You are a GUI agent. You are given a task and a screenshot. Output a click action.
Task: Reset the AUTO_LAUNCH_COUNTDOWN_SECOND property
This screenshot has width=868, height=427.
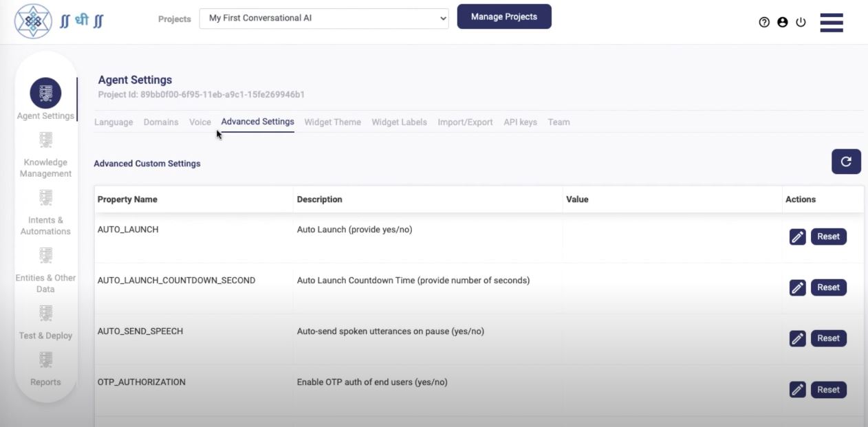coord(828,287)
